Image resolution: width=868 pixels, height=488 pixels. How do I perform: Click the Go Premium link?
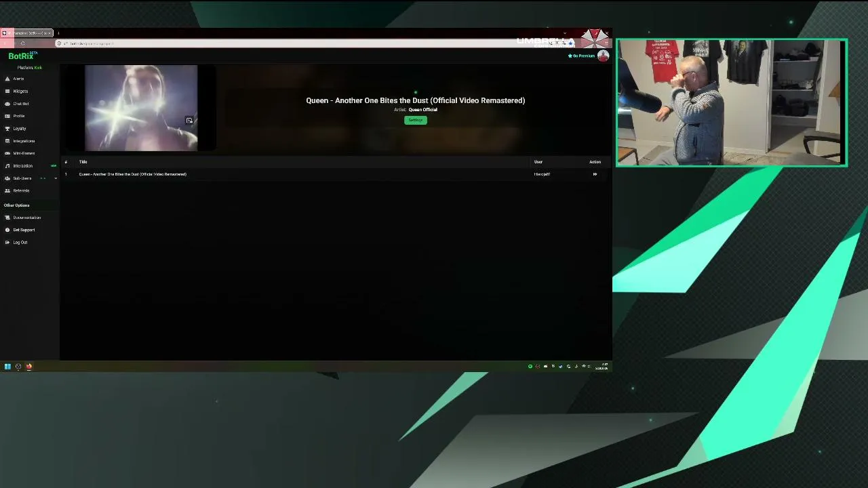581,56
